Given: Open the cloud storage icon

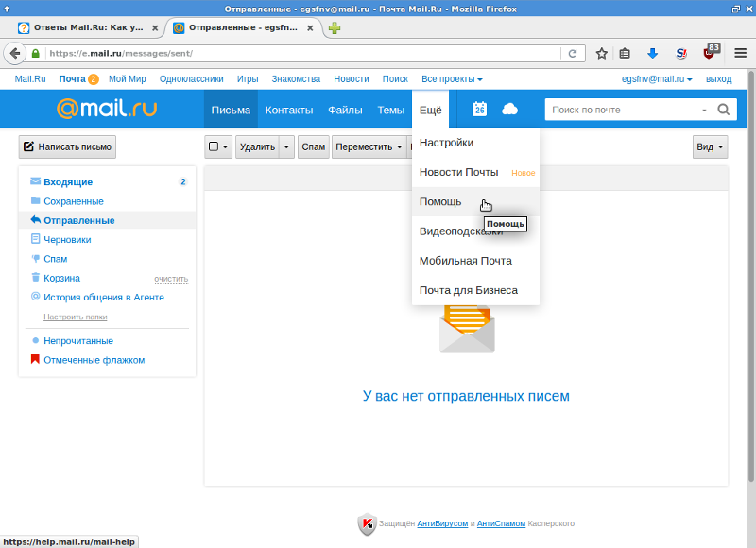Looking at the screenshot, I should (509, 110).
